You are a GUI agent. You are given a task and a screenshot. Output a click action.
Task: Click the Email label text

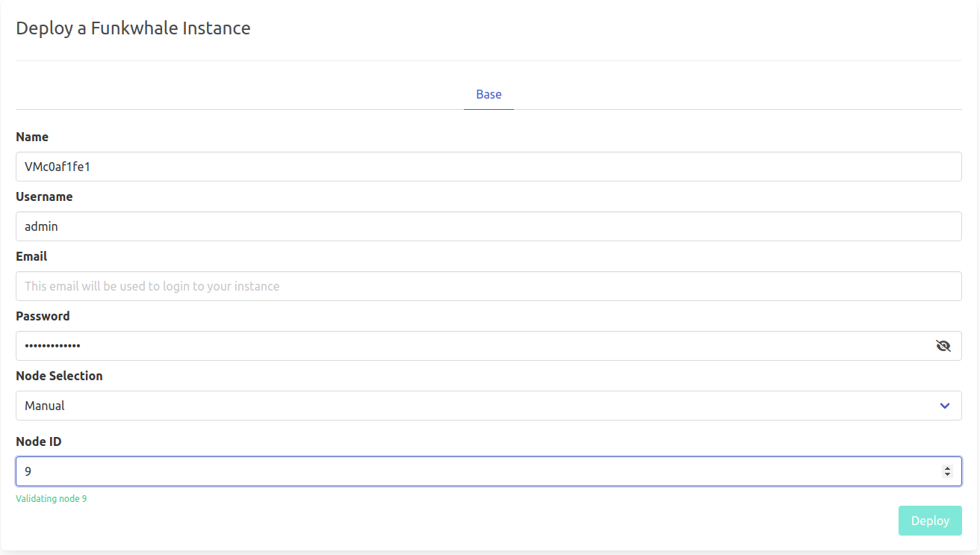click(x=31, y=256)
